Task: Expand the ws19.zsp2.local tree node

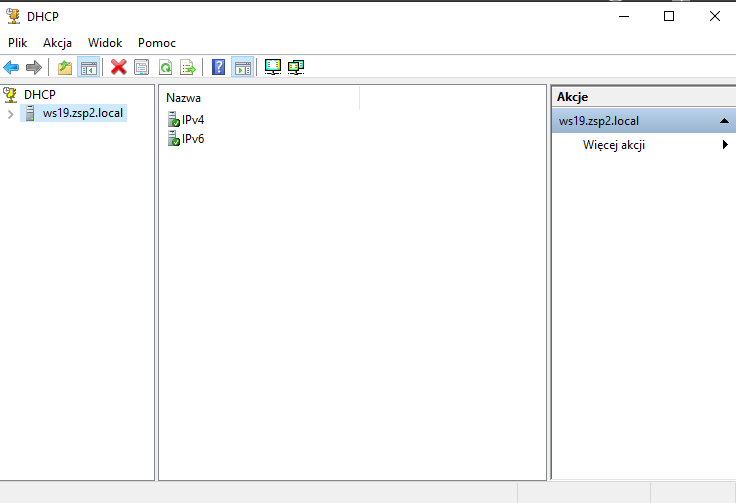Action: (x=10, y=113)
